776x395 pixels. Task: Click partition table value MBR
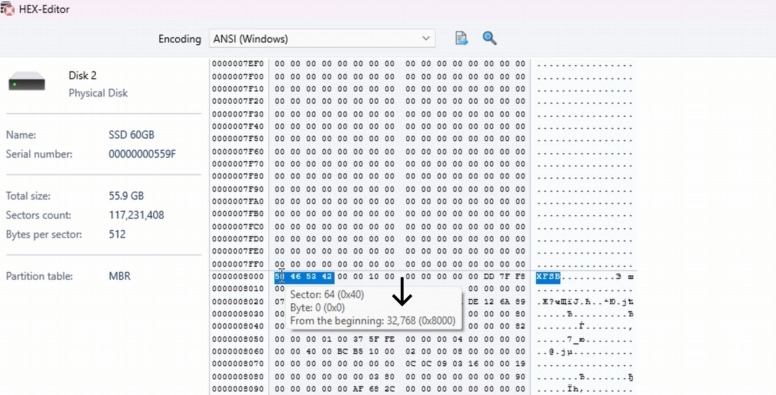pos(119,276)
